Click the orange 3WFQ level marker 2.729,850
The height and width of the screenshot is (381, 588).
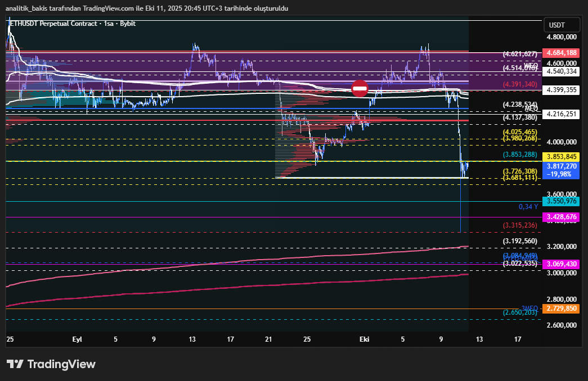560,309
